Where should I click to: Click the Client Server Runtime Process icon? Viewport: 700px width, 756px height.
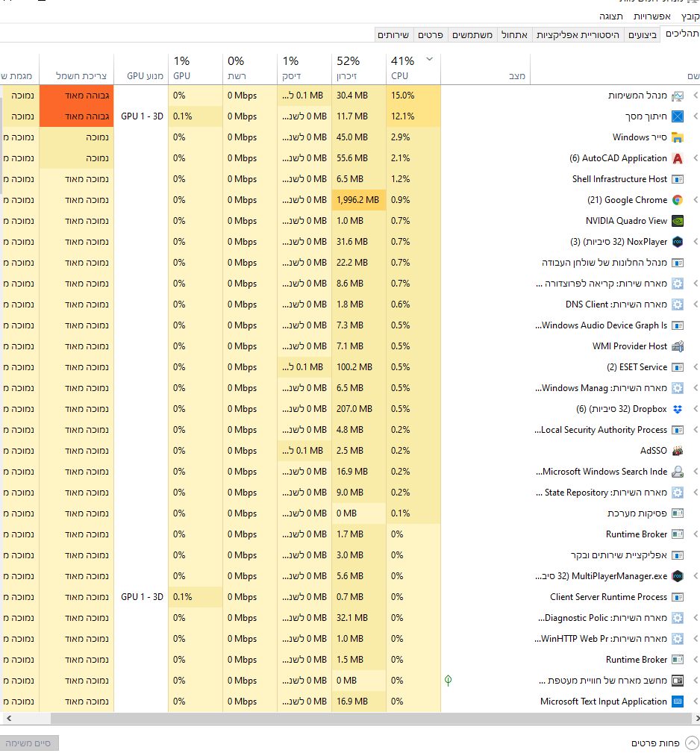[x=678, y=597]
